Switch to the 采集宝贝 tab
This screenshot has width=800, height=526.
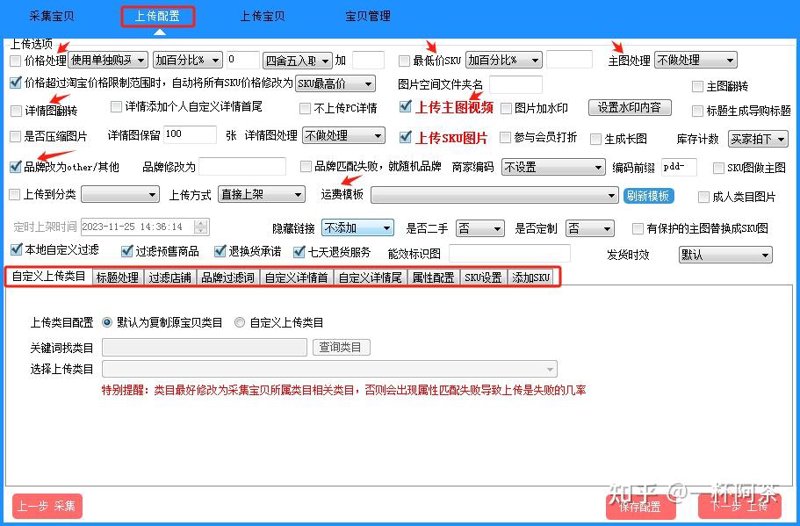(x=52, y=16)
